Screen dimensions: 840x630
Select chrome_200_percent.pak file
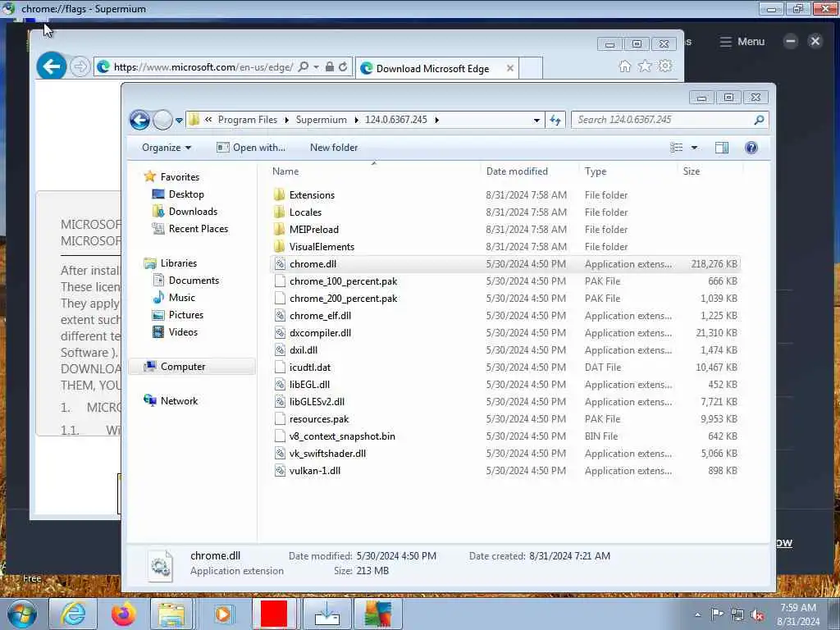click(344, 299)
